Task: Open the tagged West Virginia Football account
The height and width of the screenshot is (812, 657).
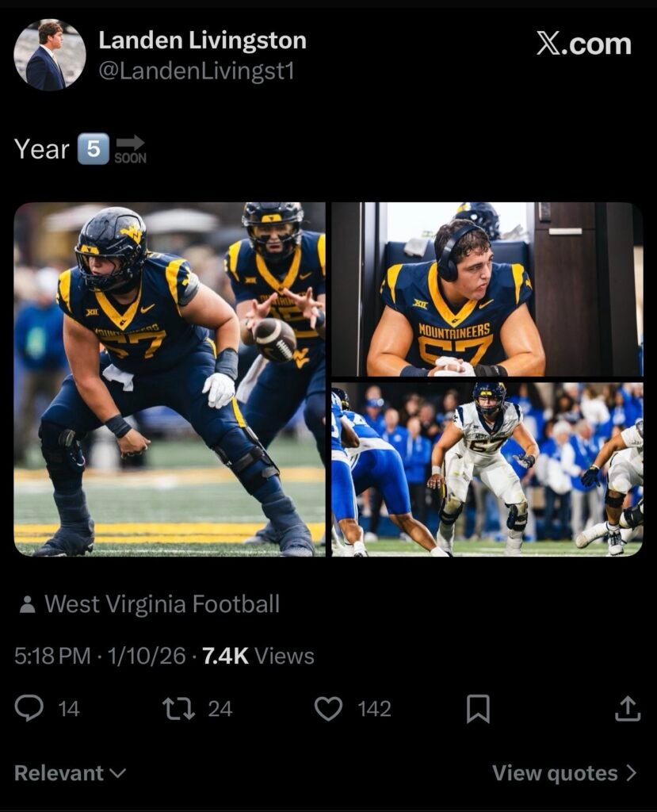Action: (x=162, y=604)
